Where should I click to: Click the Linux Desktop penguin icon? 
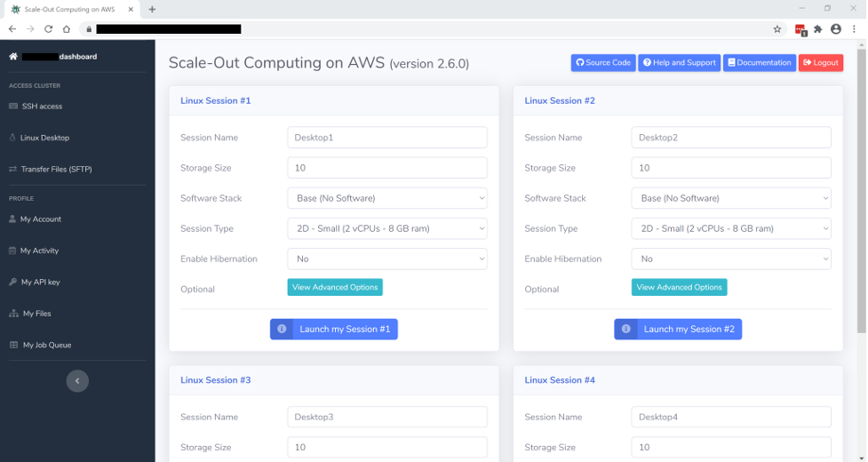(12, 138)
